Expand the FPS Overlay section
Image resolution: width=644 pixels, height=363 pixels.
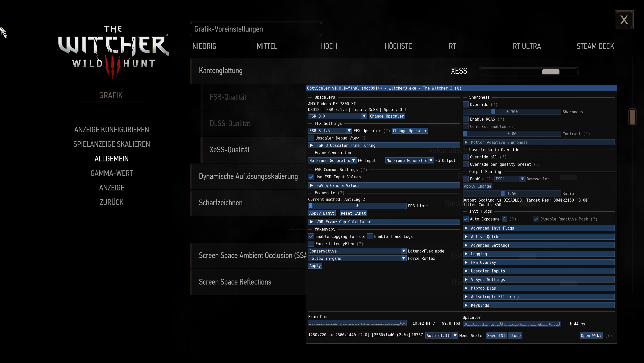coord(539,262)
